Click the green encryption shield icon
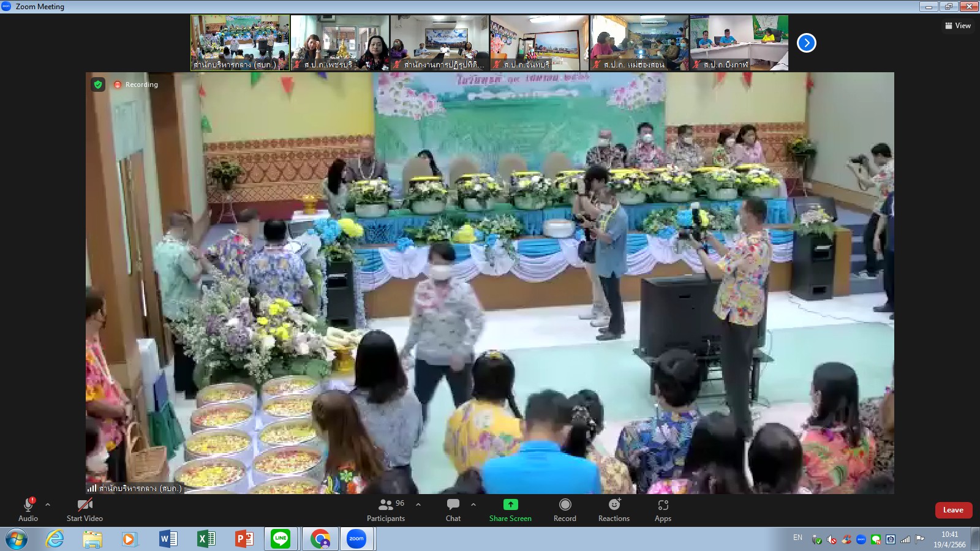Viewport: 980px width, 551px height. [x=98, y=84]
